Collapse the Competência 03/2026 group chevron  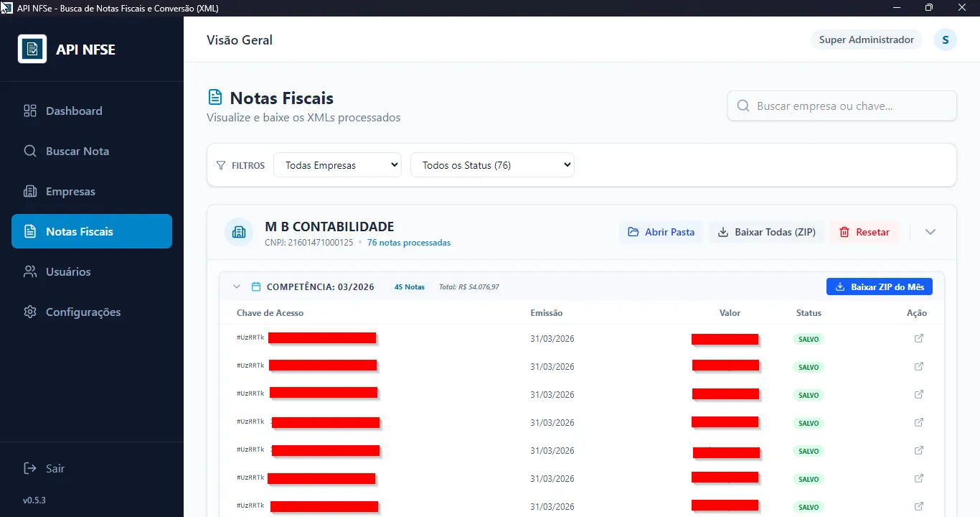237,287
